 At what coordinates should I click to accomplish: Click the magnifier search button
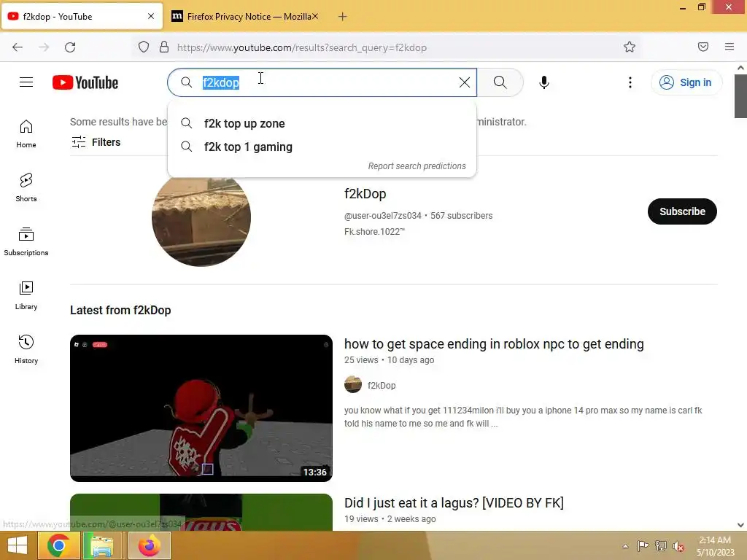tap(500, 82)
